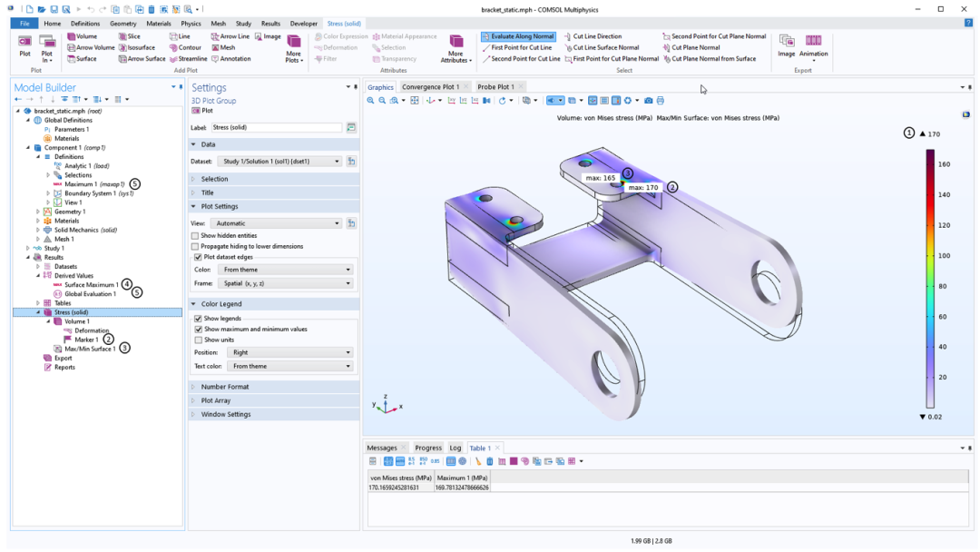The height and width of the screenshot is (552, 980).
Task: Zoom in on the Graphics window
Action: pos(370,101)
